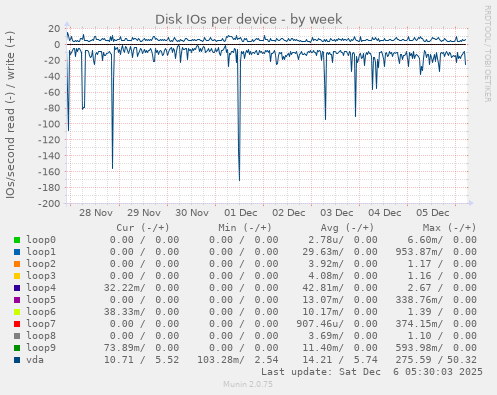Click the loop9 current value 73.89m
Screen dimensions: 497x395
(124, 348)
